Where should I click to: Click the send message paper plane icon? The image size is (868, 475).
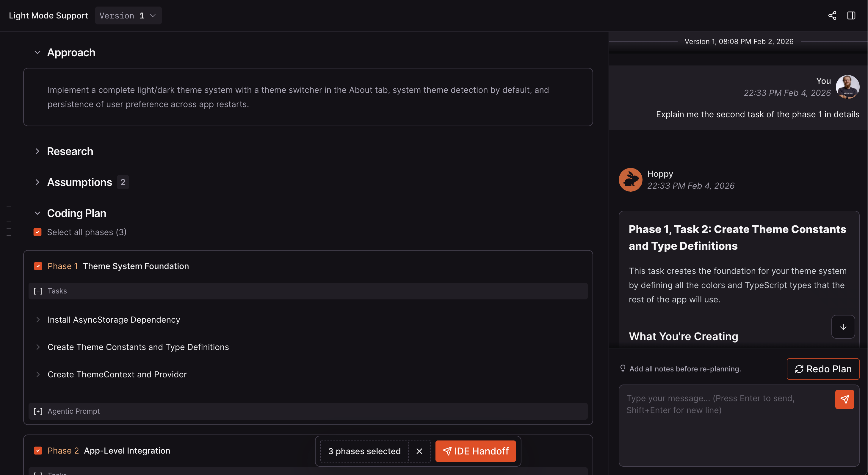point(845,399)
